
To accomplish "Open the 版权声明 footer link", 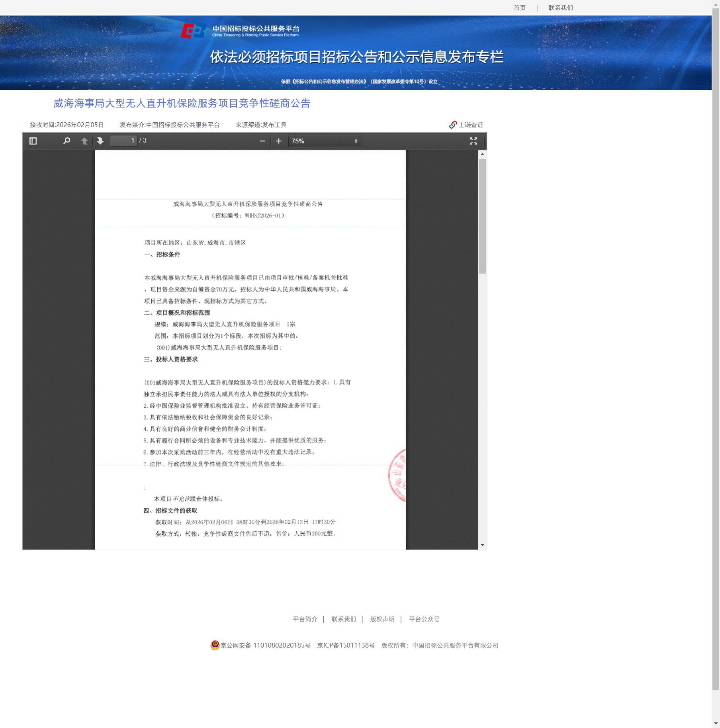I will (382, 619).
